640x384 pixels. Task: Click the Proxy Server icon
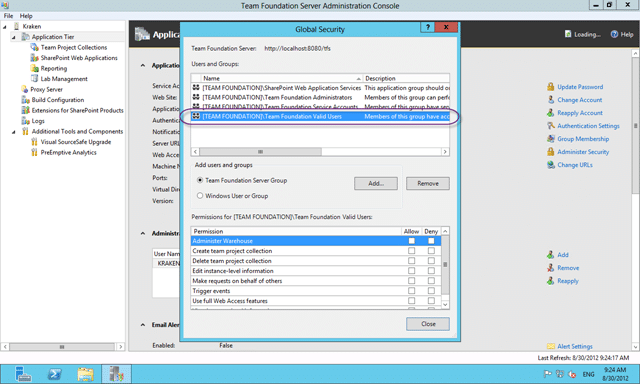[x=25, y=89]
